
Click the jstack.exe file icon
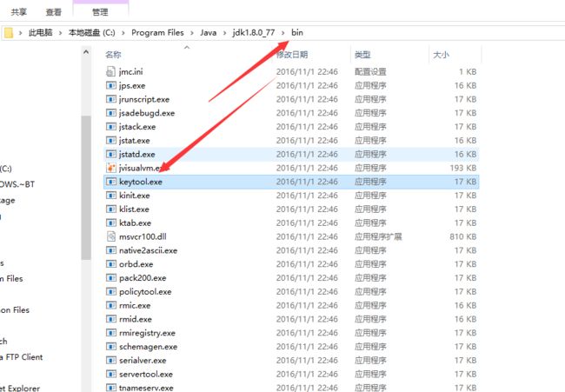point(110,126)
